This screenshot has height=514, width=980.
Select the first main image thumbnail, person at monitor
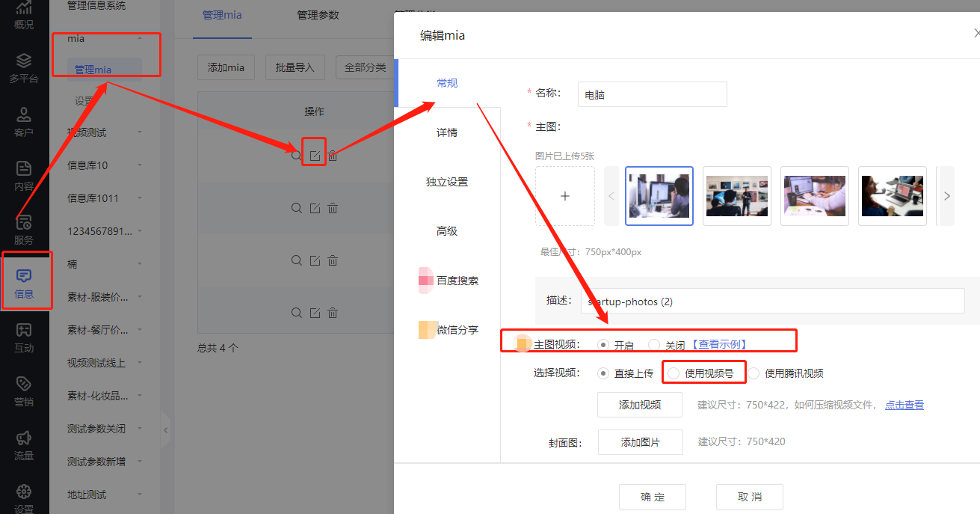(659, 196)
